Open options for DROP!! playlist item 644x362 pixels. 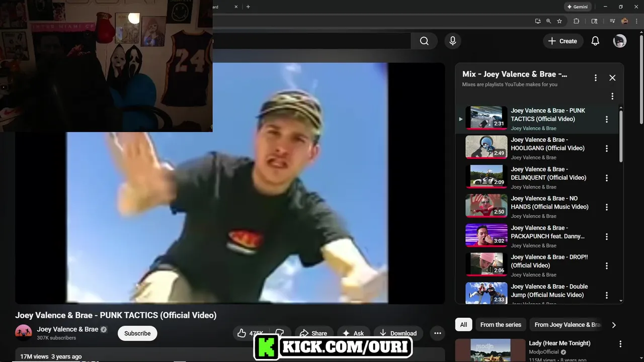coord(607,265)
